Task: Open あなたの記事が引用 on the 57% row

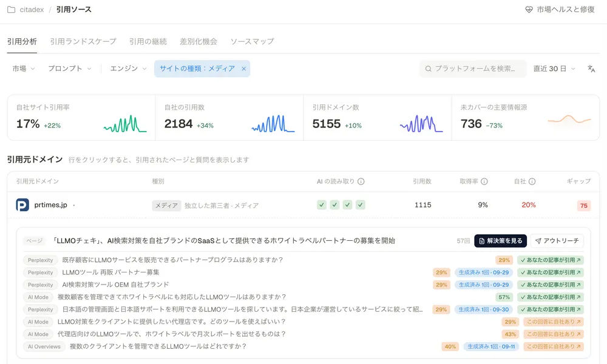Action: click(551, 297)
